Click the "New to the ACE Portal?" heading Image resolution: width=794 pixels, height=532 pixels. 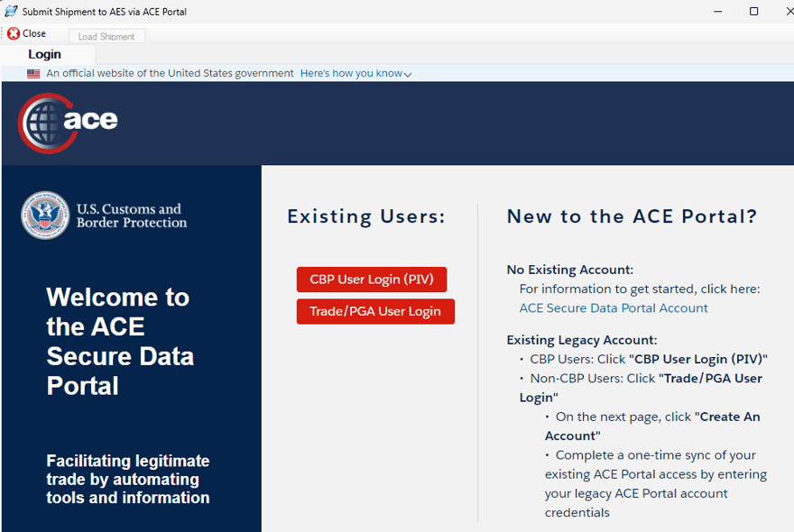(x=632, y=216)
